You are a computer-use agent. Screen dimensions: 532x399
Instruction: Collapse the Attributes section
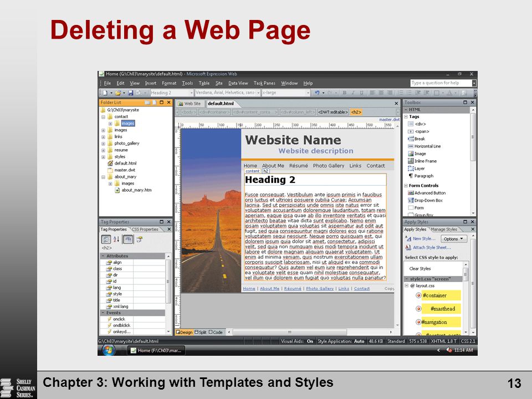(x=103, y=256)
